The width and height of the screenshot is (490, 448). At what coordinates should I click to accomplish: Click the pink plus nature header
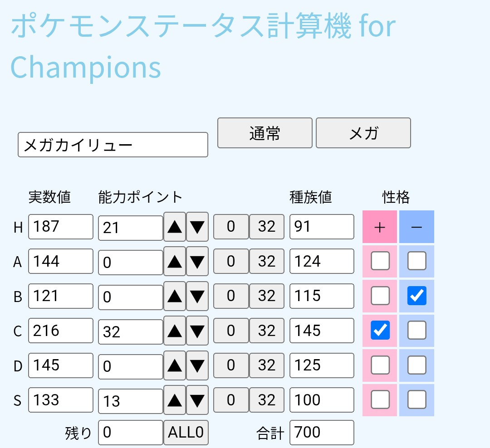pyautogui.click(x=380, y=227)
